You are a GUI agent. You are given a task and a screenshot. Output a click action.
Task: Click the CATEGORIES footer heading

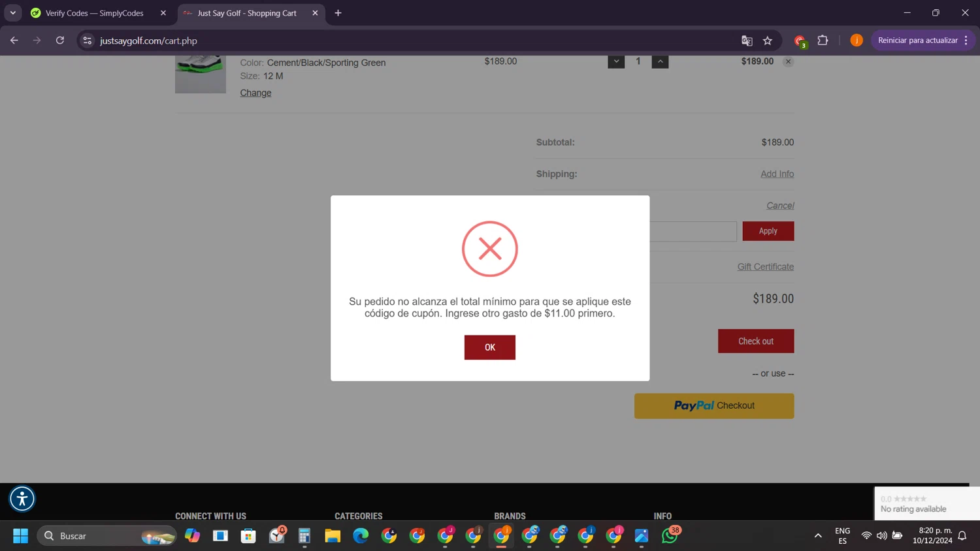[x=359, y=516]
